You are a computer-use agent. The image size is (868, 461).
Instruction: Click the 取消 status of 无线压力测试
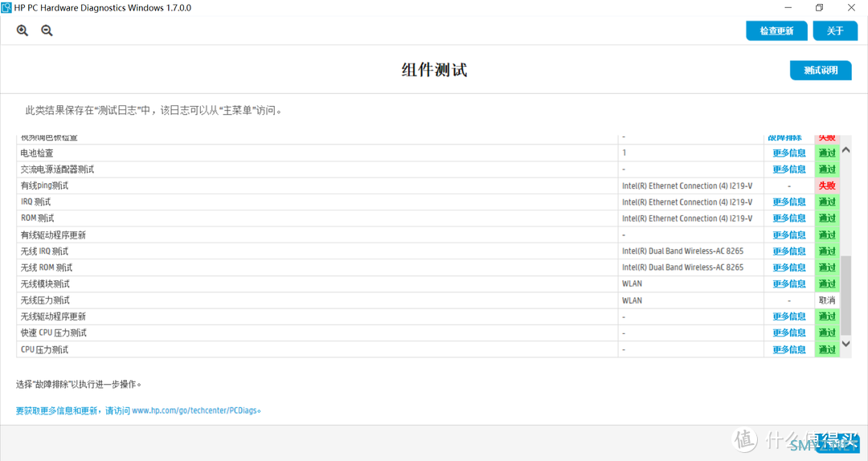[x=827, y=300]
